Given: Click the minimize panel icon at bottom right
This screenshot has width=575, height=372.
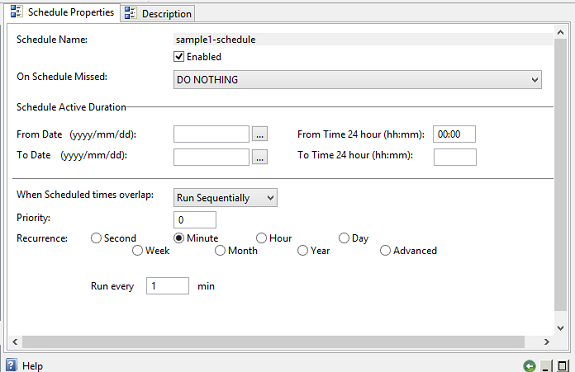Looking at the screenshot, I should click(546, 366).
